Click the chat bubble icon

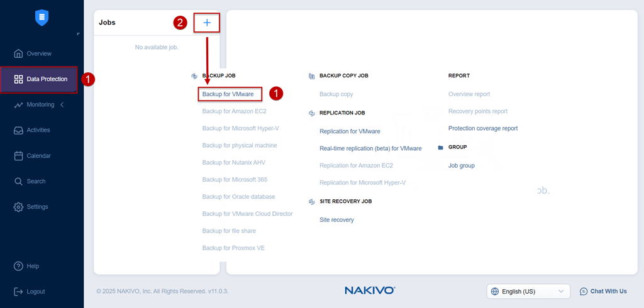tap(584, 291)
